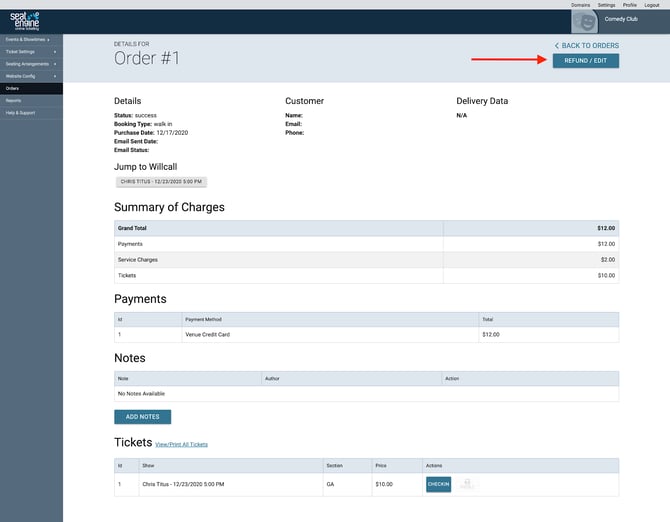Click the Refund / Edit button

click(585, 61)
